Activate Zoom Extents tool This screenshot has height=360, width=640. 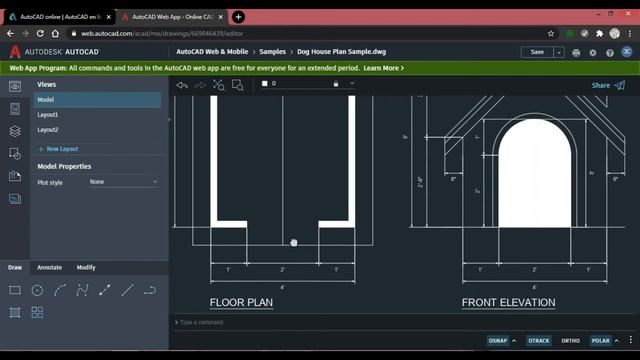point(218,85)
